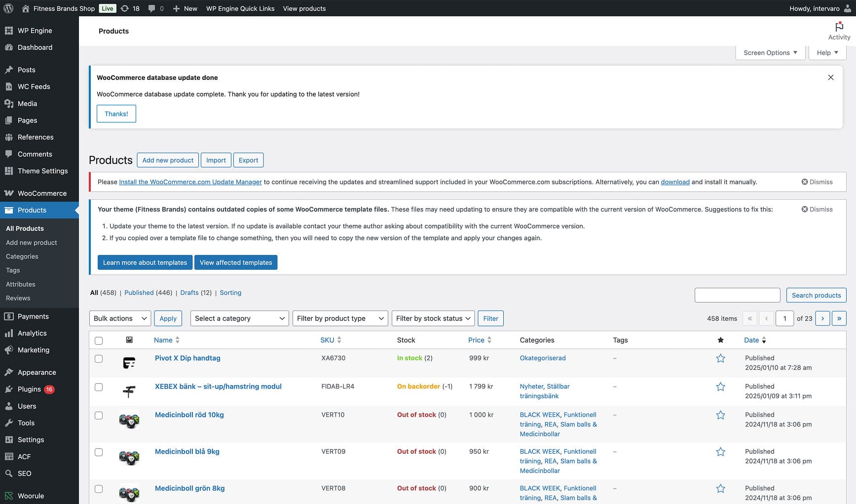Star the Pivot X Dip handtag product
The image size is (856, 504).
coord(720,359)
